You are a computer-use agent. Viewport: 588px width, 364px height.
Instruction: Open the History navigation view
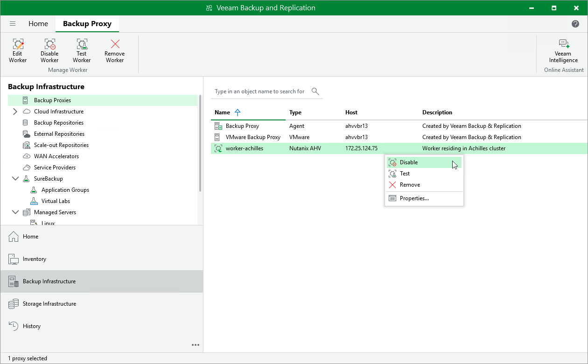[101, 326]
